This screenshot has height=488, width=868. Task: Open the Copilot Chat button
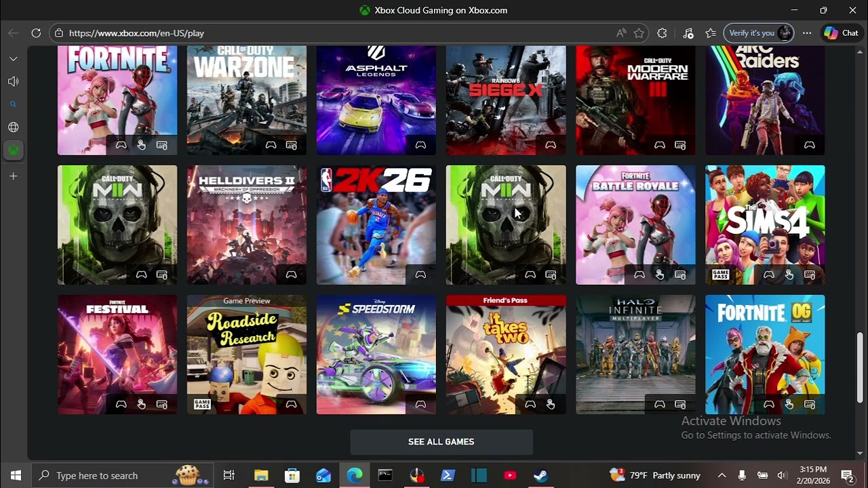click(842, 33)
